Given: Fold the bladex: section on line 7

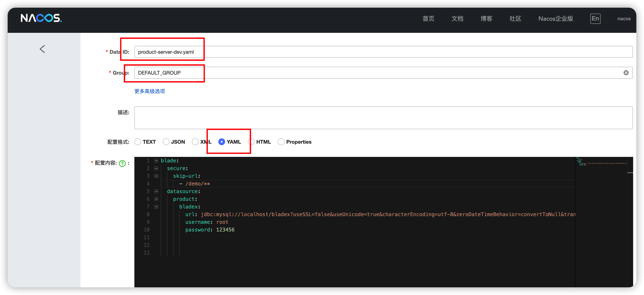Looking at the screenshot, I should click(156, 207).
